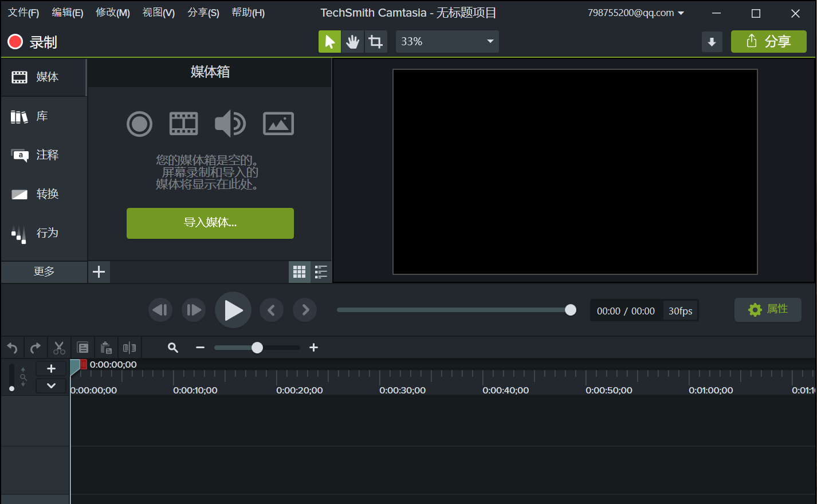Screen dimensions: 817x504
Task: Jump to the previous clip arrow
Action: (272, 310)
